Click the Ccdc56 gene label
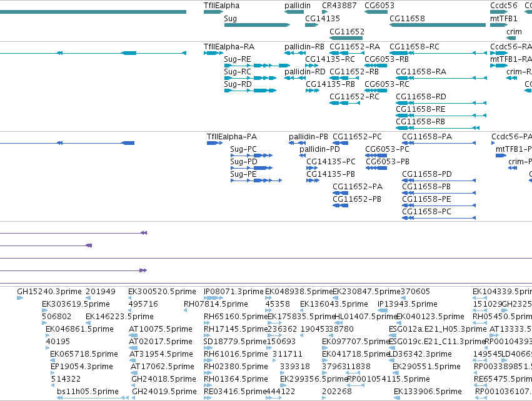This screenshot has width=532, height=401. coord(503,6)
